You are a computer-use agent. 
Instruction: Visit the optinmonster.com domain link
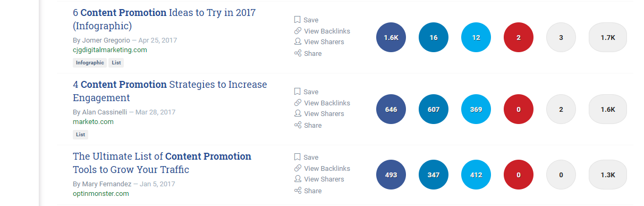pos(101,193)
